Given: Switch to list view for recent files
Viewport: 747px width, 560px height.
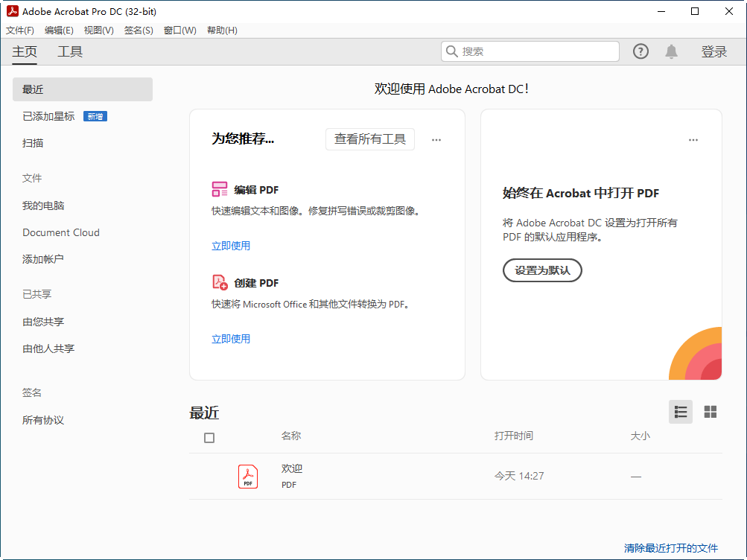Looking at the screenshot, I should [680, 412].
